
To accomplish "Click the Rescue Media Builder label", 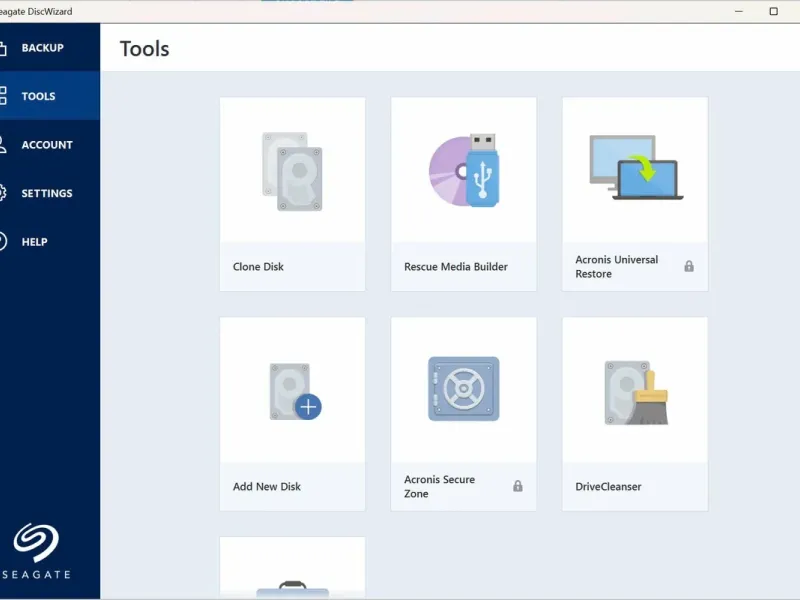I will (456, 267).
